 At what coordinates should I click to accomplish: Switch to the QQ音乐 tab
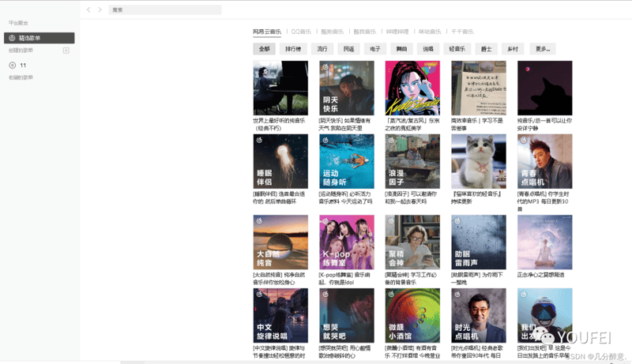pyautogui.click(x=301, y=32)
